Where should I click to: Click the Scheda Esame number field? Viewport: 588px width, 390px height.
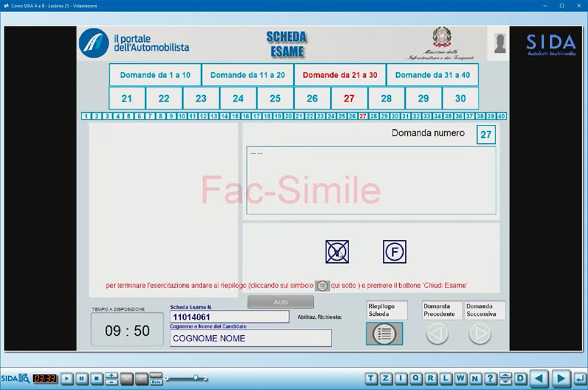pyautogui.click(x=229, y=317)
